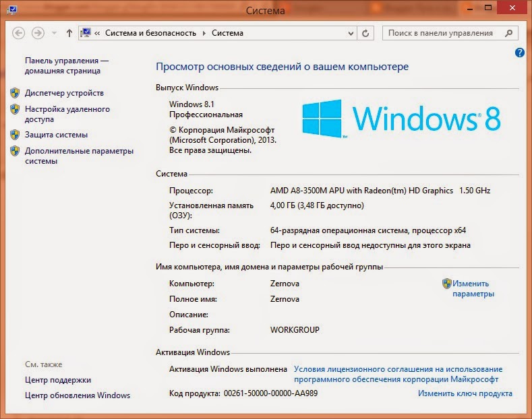Click product code '00261-50000-00000-AA989'

click(x=270, y=393)
